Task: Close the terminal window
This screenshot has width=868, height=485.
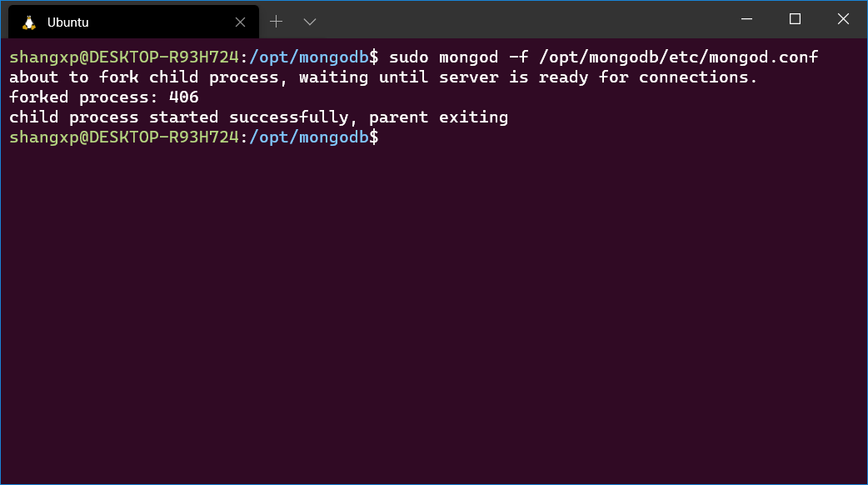Action: tap(843, 19)
